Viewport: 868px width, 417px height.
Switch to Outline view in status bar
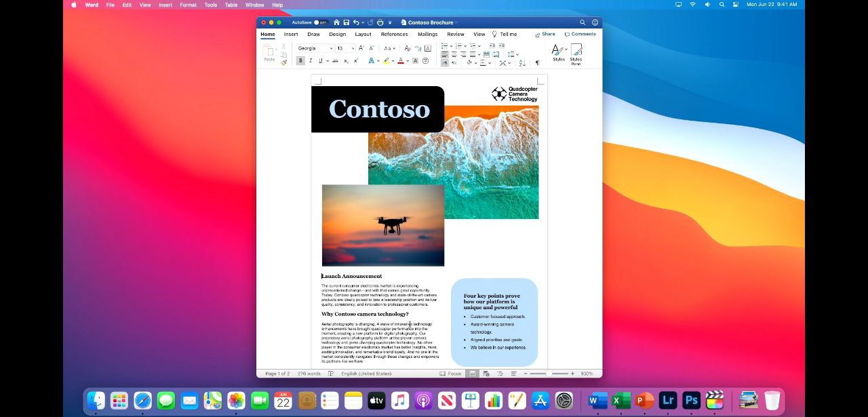point(500,374)
